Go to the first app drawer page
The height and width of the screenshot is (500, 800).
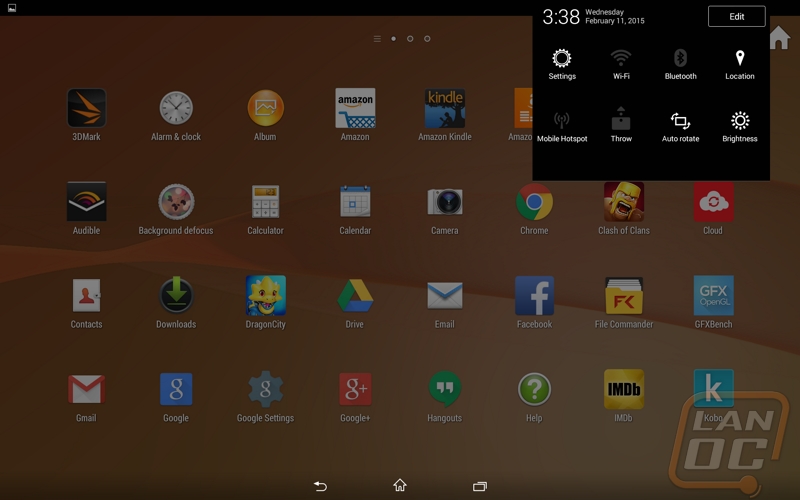click(393, 39)
